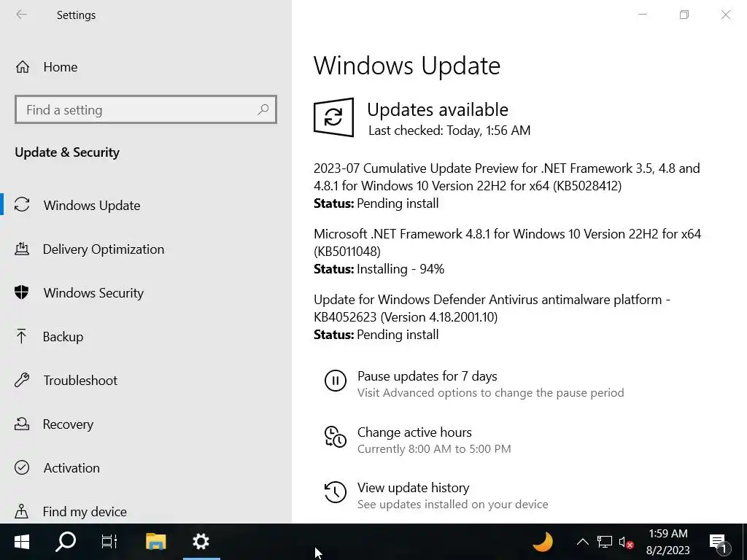This screenshot has width=747, height=560.
Task: Open Task View from the taskbar
Action: (x=109, y=542)
